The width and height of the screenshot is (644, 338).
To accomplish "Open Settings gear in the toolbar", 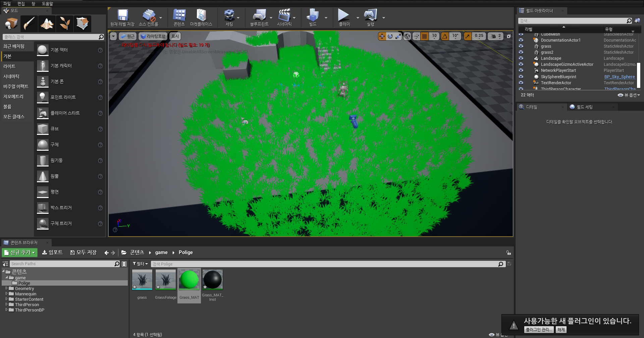I will [x=229, y=18].
